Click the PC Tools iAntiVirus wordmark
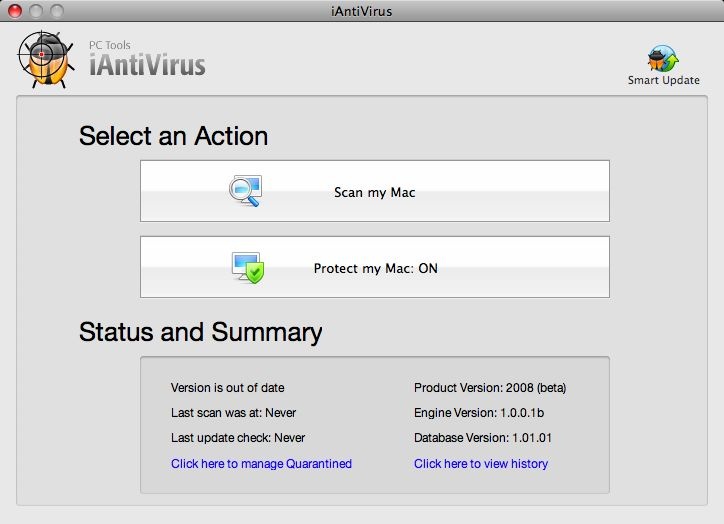The width and height of the screenshot is (724, 524). click(146, 62)
